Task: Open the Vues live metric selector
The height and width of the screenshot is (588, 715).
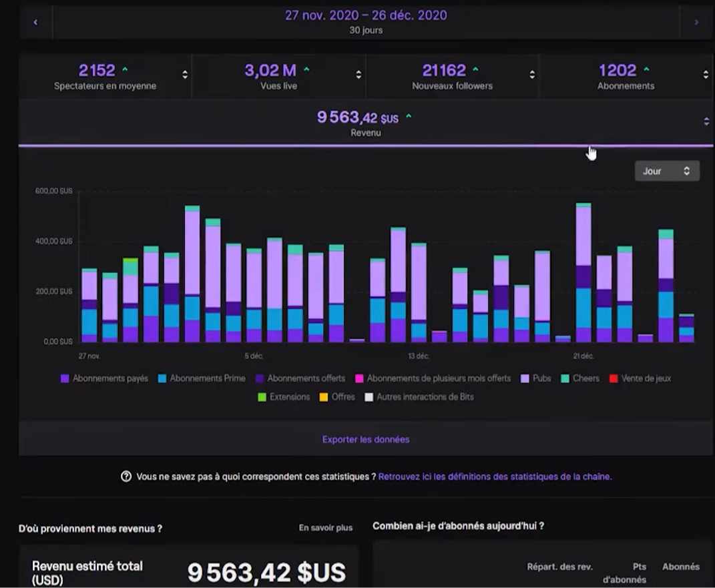Action: coord(359,75)
